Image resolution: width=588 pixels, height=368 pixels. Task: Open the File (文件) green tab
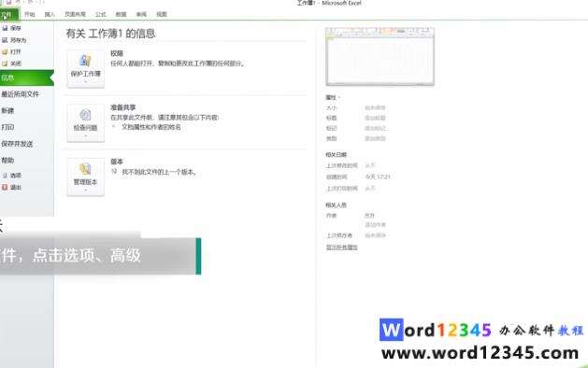click(9, 15)
